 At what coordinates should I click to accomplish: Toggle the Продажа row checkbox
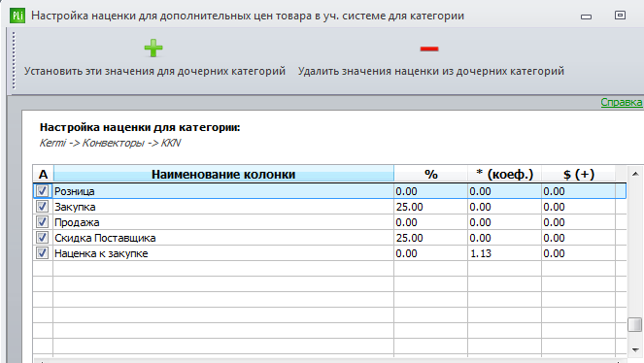click(x=42, y=222)
